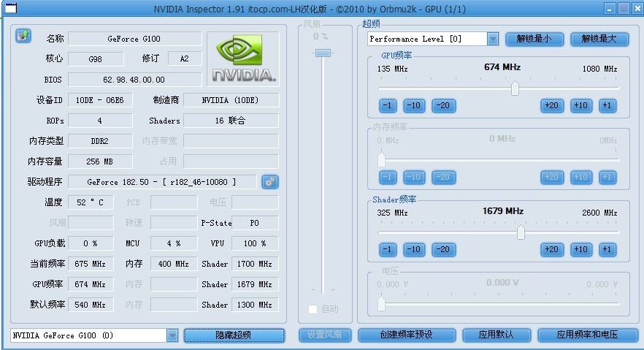Image resolution: width=644 pixels, height=350 pixels.
Task: Click the BIOS field 62.98.48.00.00
Action: click(x=134, y=80)
